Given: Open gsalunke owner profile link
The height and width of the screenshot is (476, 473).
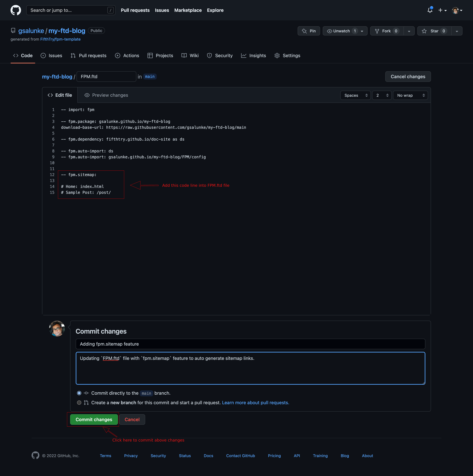Looking at the screenshot, I should pyautogui.click(x=31, y=31).
